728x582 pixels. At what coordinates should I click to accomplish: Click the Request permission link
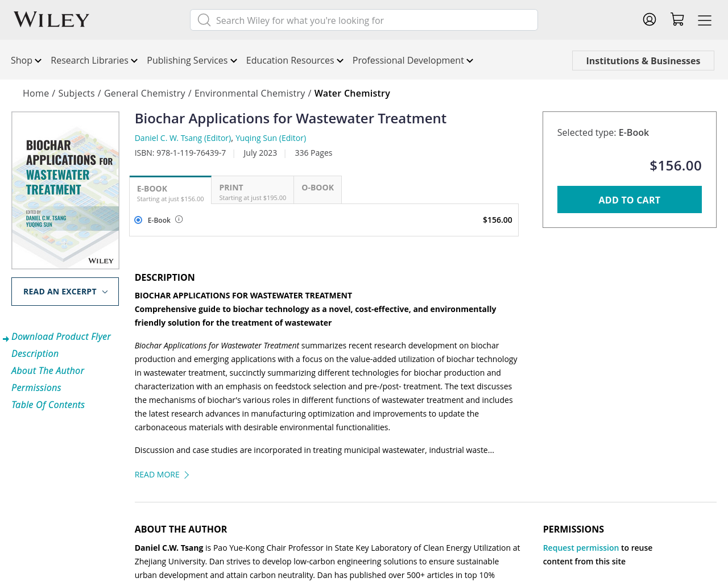(581, 548)
